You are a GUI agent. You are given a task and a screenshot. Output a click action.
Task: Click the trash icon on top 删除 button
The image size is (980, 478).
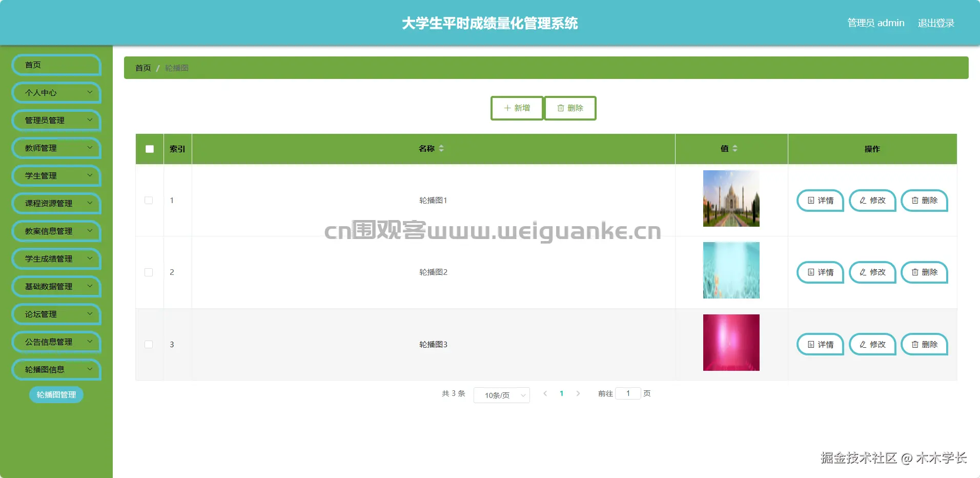pos(561,108)
